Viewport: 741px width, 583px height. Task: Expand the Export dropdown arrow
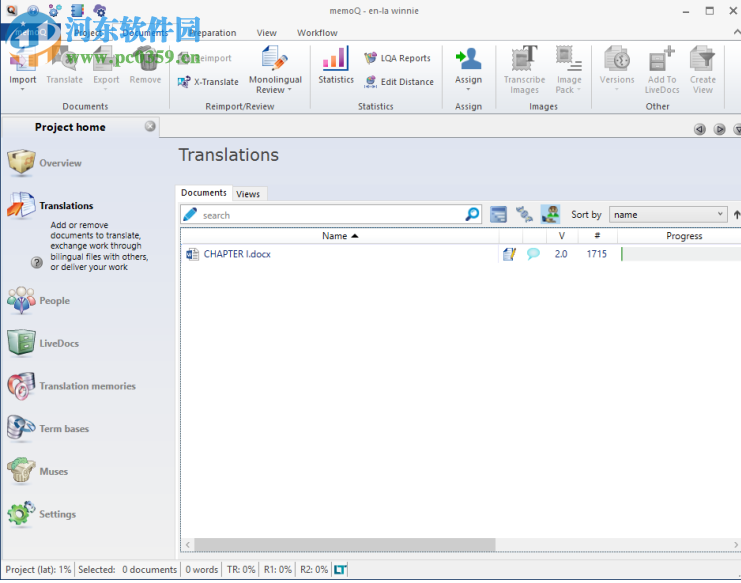pyautogui.click(x=105, y=89)
